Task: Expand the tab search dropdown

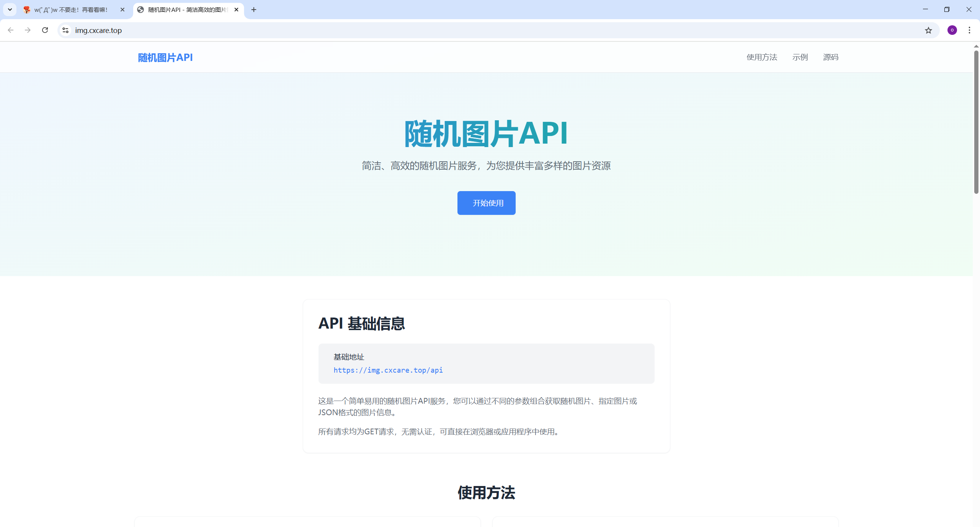Action: [10, 10]
